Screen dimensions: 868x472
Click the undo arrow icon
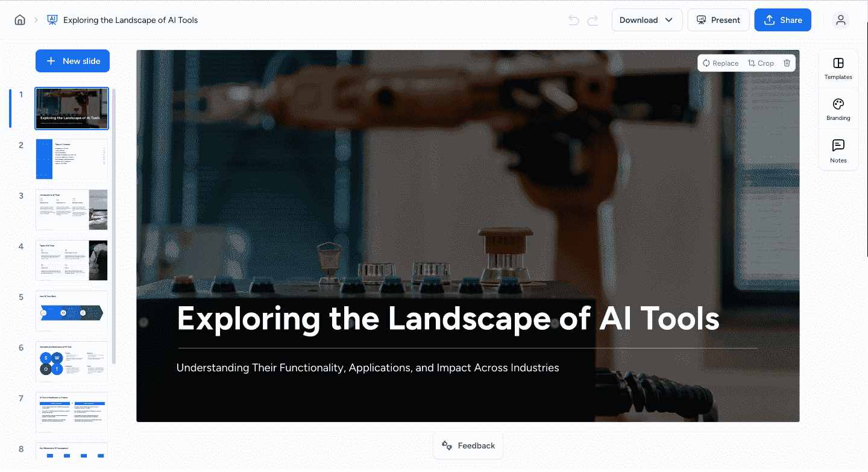pos(573,20)
